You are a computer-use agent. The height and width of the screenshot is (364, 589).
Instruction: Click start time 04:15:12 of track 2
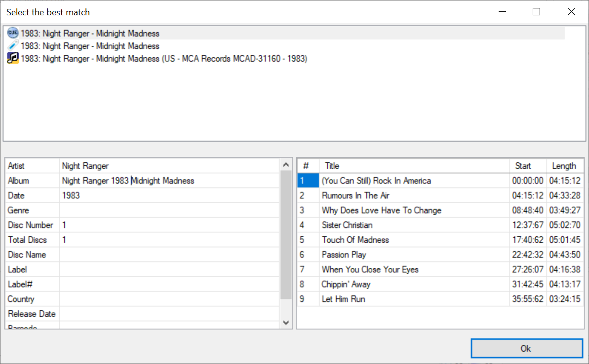pyautogui.click(x=527, y=195)
